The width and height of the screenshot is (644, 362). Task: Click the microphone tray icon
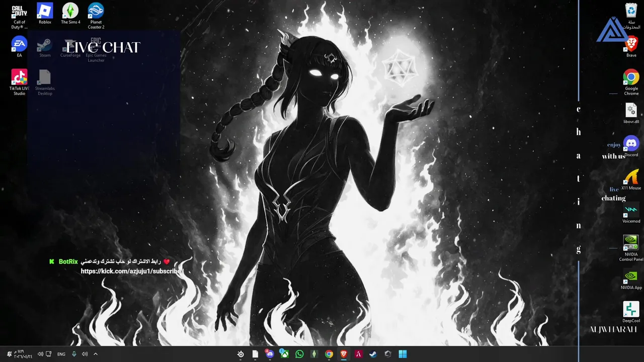click(74, 354)
